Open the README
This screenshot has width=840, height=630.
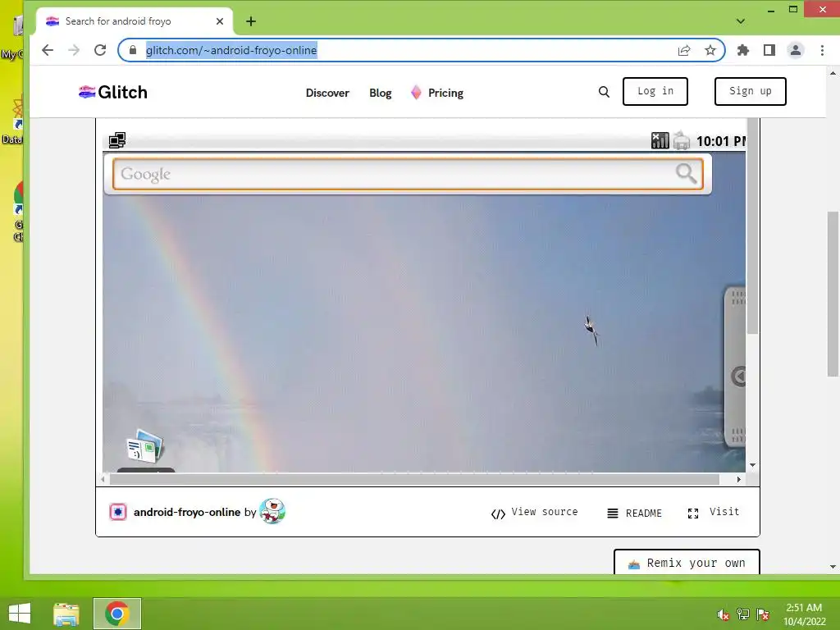634,514
